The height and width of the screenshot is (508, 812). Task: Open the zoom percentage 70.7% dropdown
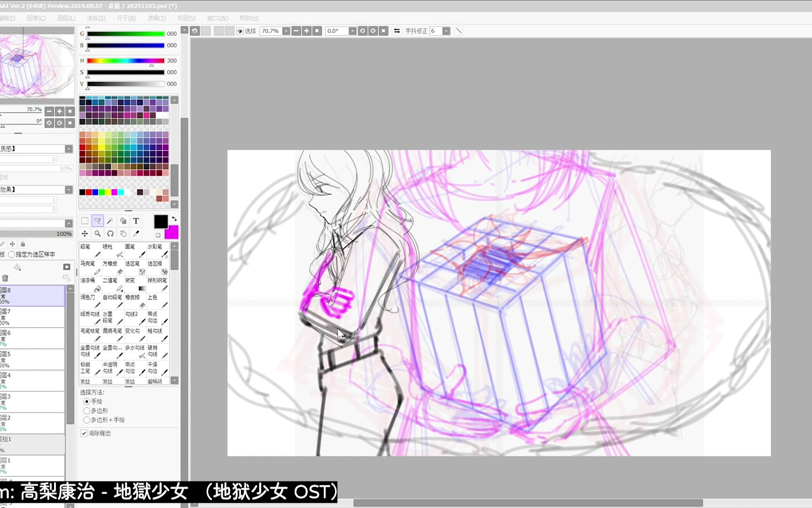[x=286, y=31]
